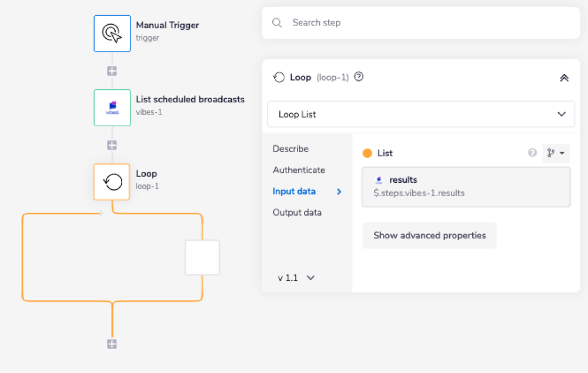Click Show advanced properties button

click(429, 236)
